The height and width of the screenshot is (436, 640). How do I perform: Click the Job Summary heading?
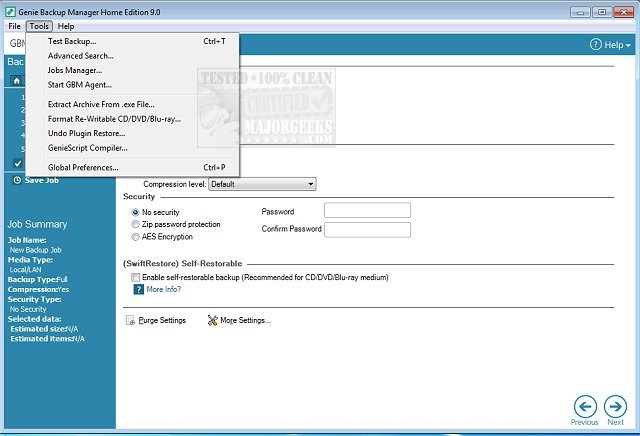(x=37, y=224)
